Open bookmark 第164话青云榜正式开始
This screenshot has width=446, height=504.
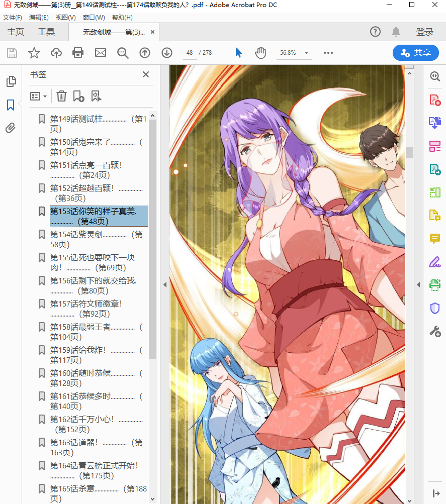point(94,470)
